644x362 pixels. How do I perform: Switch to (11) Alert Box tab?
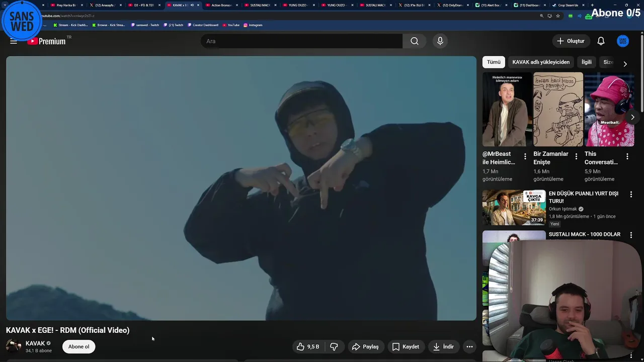490,5
